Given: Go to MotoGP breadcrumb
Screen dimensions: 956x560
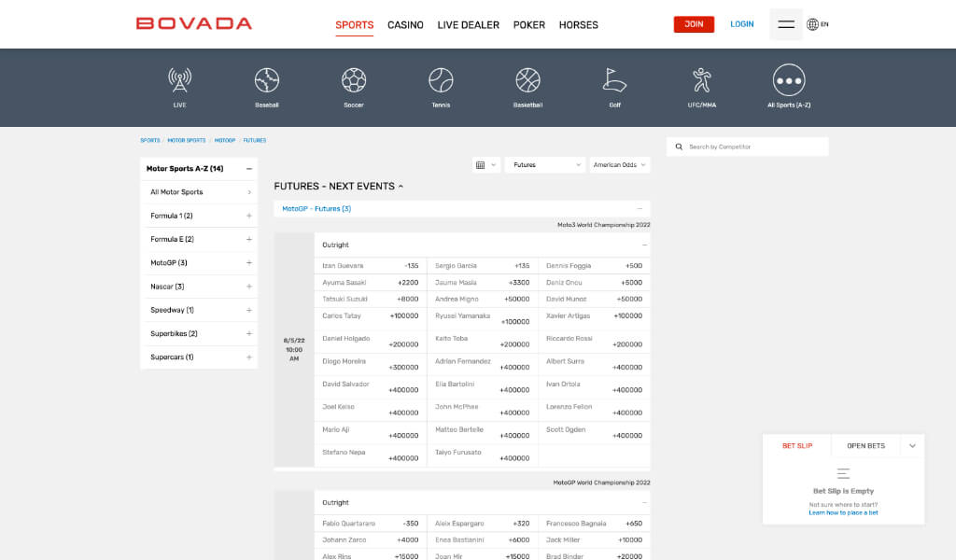Looking at the screenshot, I should point(225,141).
